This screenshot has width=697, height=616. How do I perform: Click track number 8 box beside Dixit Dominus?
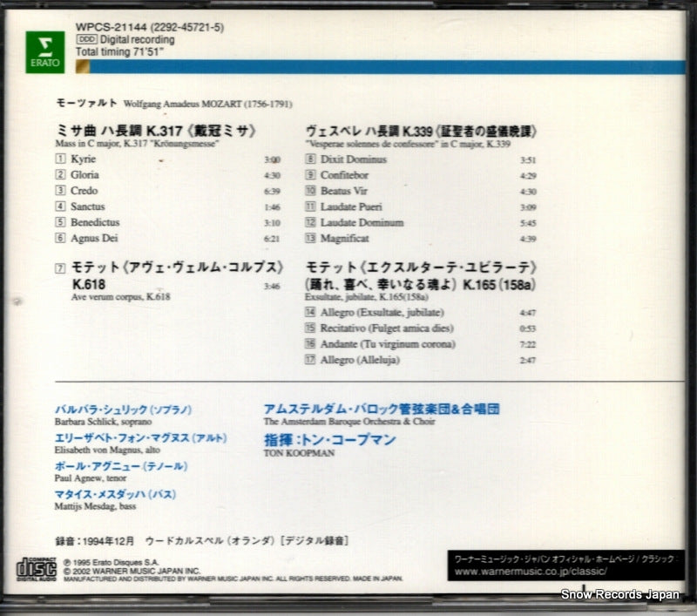(310, 159)
